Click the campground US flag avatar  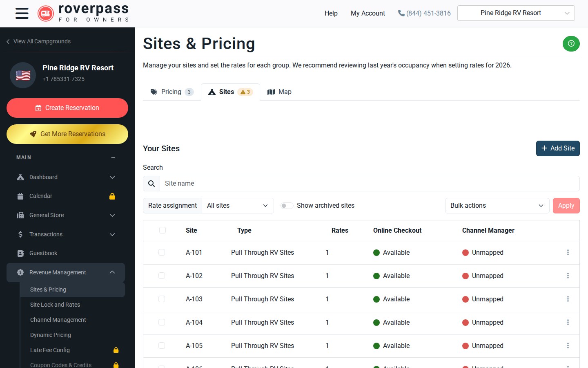coord(23,75)
